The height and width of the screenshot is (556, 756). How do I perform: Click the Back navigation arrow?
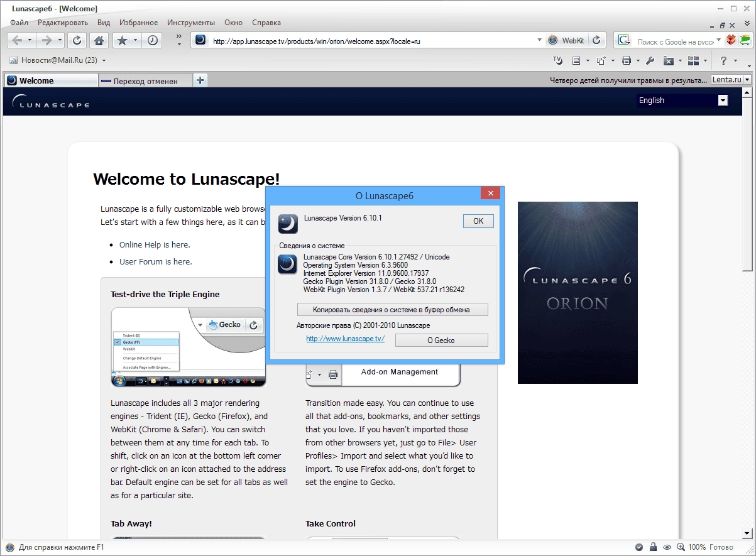[17, 40]
